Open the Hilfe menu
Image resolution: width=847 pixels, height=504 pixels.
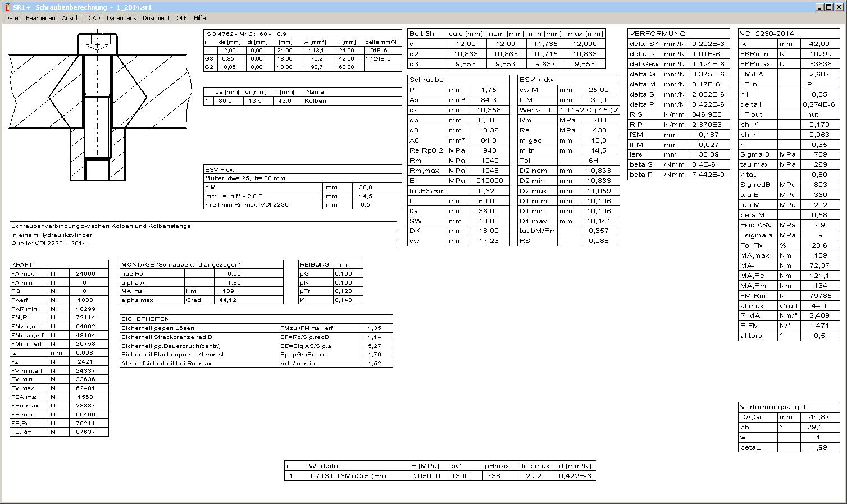click(199, 18)
